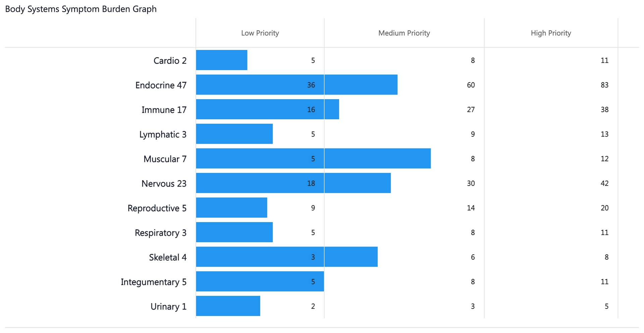Click the Skeletal 4 row label
Viewport: 644px width, 333px height.
pos(168,257)
